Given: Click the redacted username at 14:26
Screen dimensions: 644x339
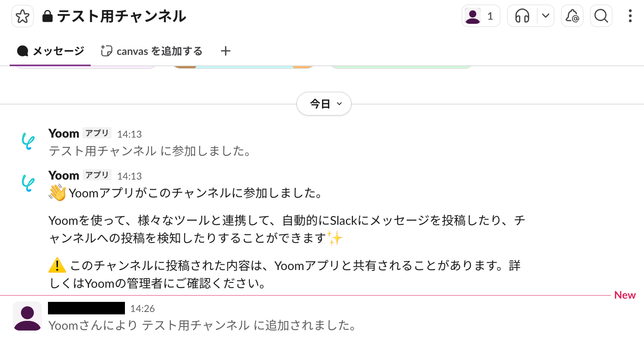Looking at the screenshot, I should (x=86, y=308).
